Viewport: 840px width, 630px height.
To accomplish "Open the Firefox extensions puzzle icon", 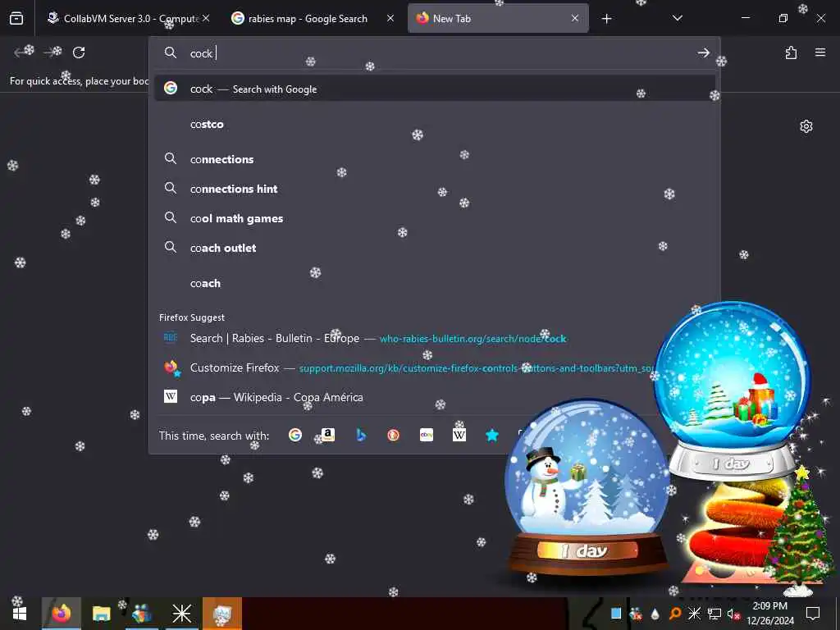I will (x=791, y=52).
